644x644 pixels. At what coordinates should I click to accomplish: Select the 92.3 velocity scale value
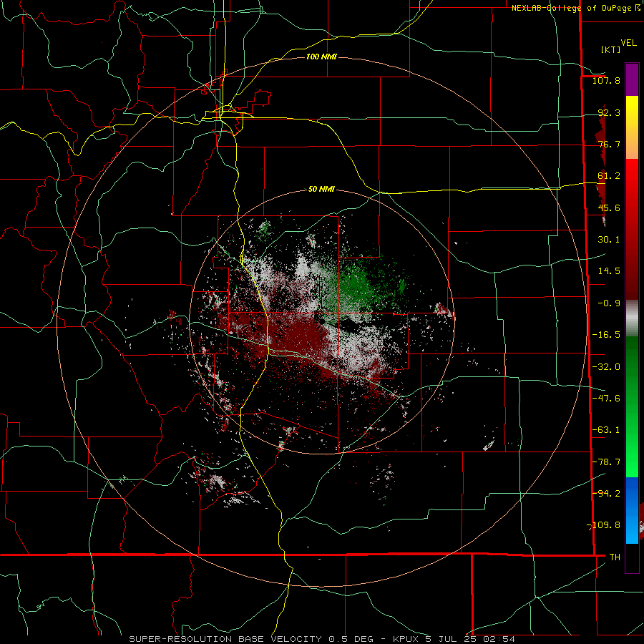point(609,112)
